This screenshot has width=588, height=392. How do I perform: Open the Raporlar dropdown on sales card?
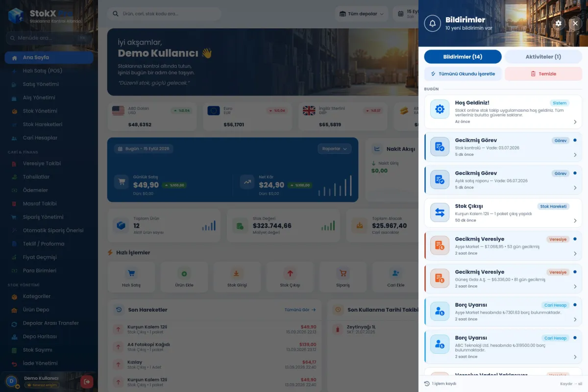point(335,148)
